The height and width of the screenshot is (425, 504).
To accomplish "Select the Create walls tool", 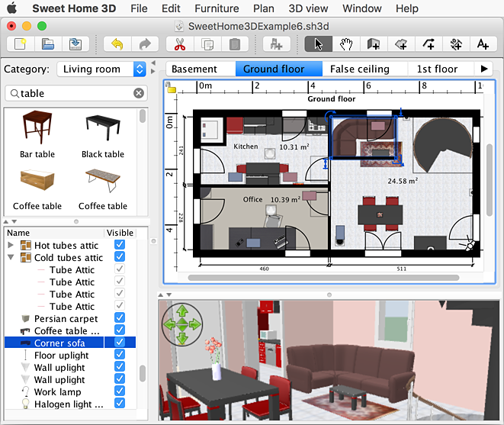I will [374, 44].
